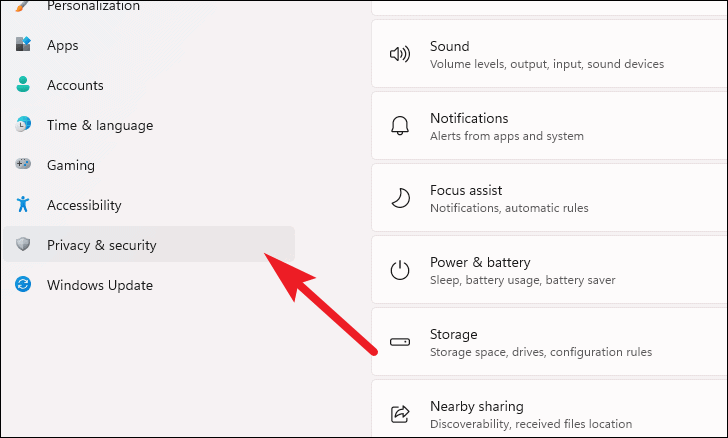The image size is (728, 438).
Task: Open Privacy & security settings
Action: pyautogui.click(x=149, y=244)
